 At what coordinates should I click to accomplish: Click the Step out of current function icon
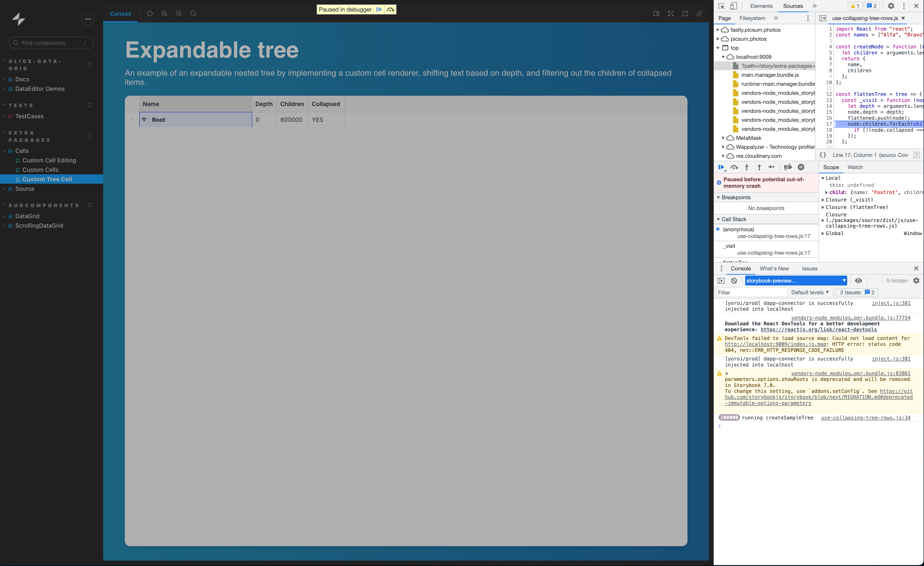[x=759, y=167]
